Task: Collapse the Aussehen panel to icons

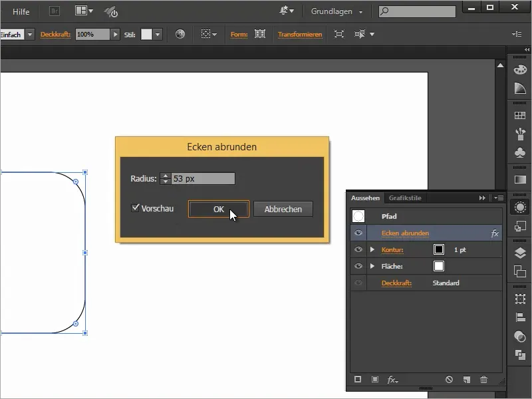Action: (481, 198)
